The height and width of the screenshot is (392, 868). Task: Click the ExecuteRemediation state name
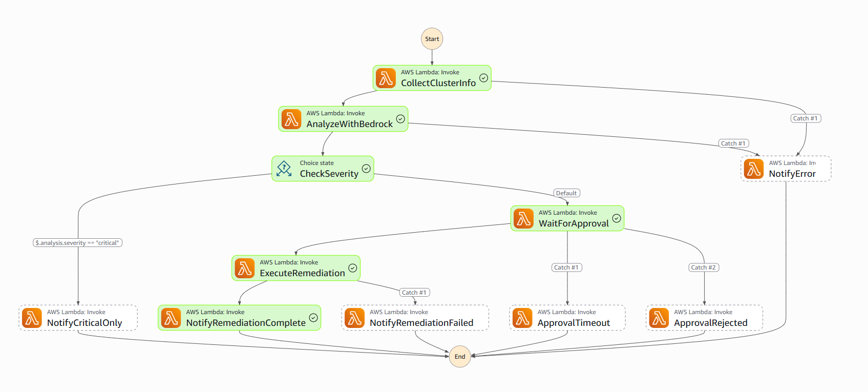(302, 273)
